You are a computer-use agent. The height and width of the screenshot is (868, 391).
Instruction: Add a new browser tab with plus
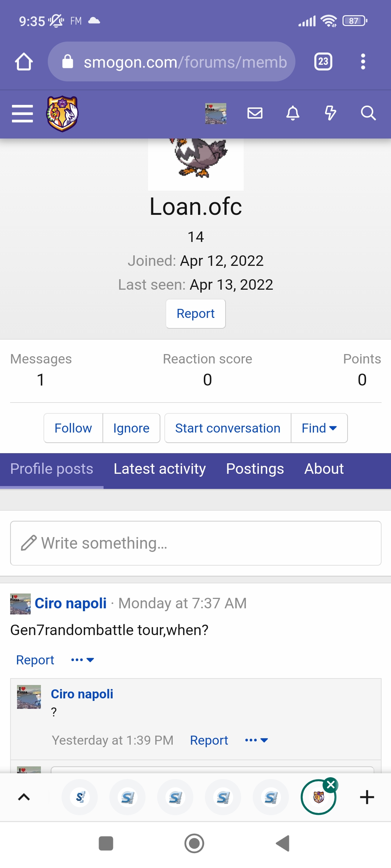(x=367, y=797)
